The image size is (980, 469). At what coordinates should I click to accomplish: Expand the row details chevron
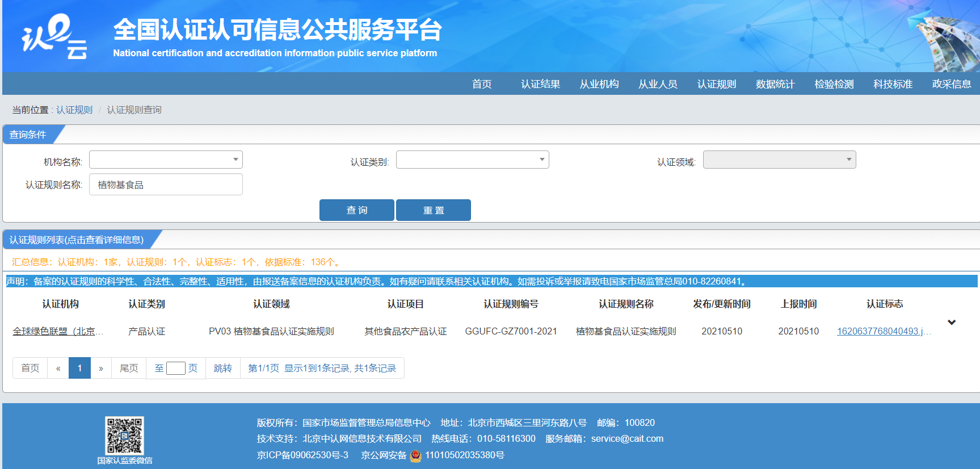tap(952, 323)
